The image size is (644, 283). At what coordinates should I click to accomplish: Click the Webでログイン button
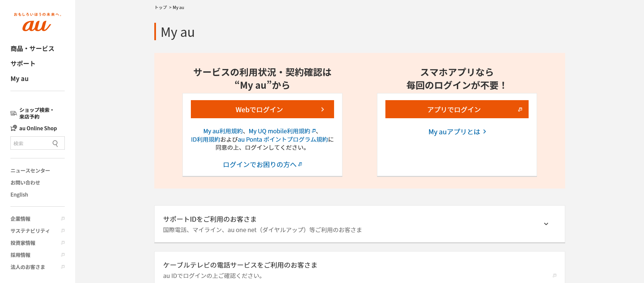tap(262, 109)
